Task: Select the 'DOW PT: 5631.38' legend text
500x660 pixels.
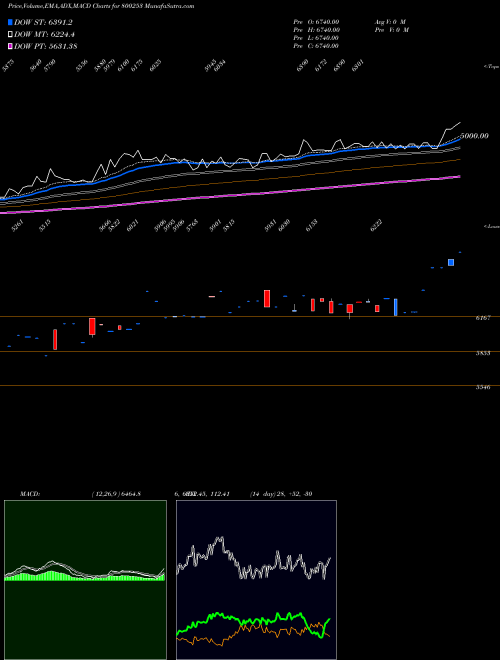Action: (45, 46)
